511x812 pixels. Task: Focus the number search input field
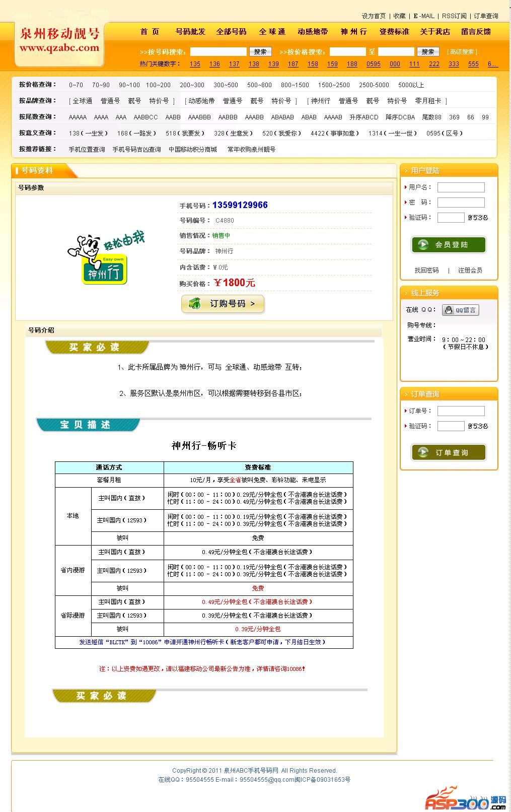[218, 51]
